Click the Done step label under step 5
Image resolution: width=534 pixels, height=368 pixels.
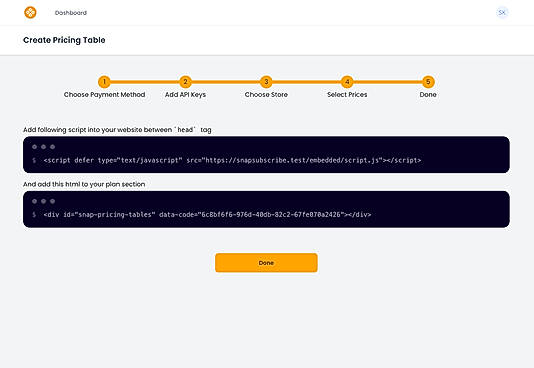428,95
